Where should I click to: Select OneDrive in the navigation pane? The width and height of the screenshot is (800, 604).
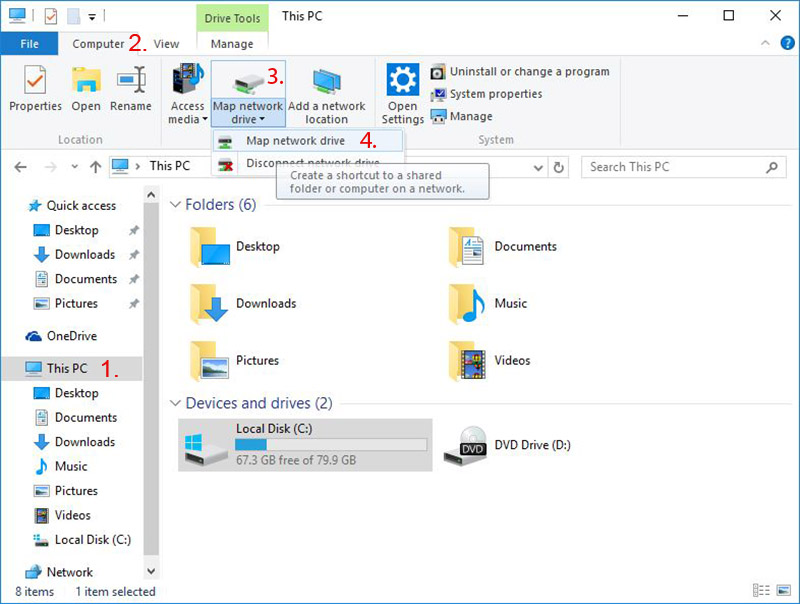tap(61, 336)
